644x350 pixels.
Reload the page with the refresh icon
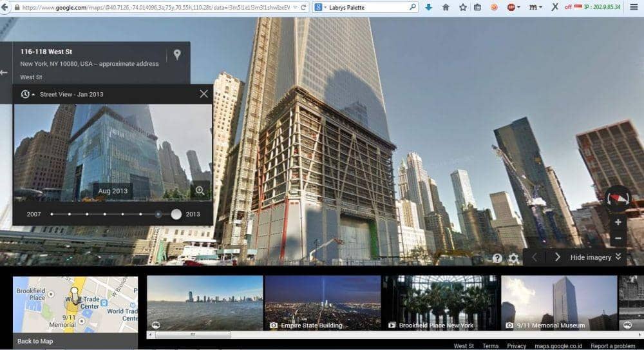click(303, 7)
